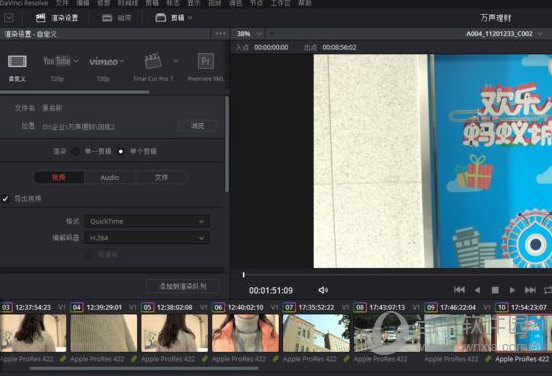
Task: Toggle loop playback in the viewer
Action: [548, 290]
